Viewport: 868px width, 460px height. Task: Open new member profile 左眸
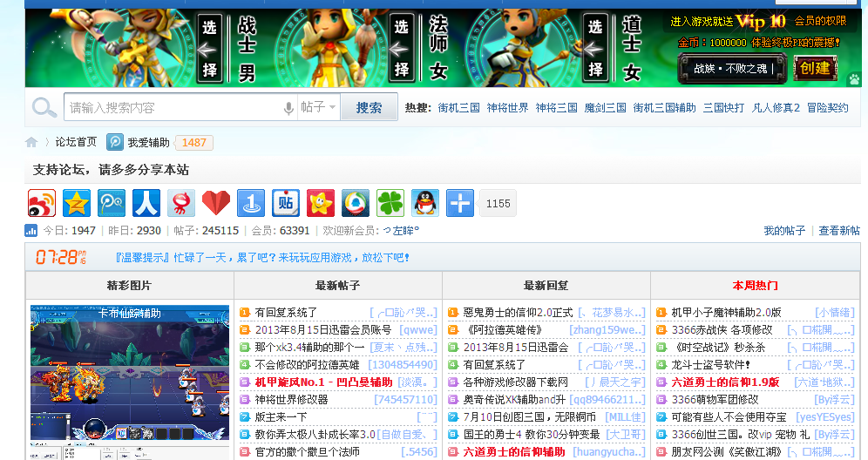[401, 231]
